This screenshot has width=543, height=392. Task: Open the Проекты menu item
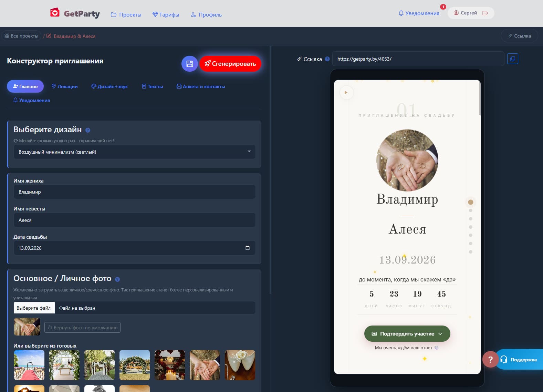[x=126, y=14]
